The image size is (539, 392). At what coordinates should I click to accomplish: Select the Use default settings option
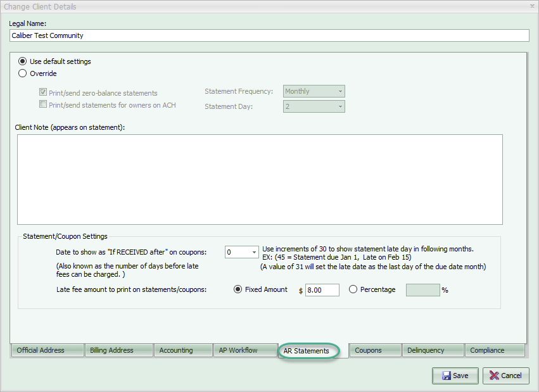(x=22, y=61)
